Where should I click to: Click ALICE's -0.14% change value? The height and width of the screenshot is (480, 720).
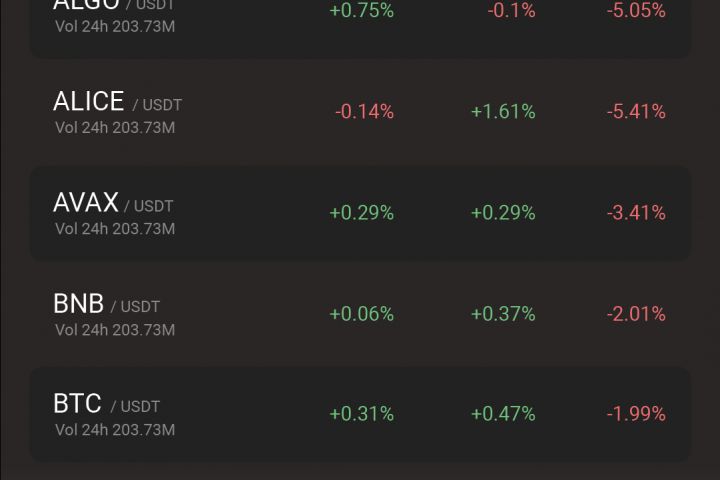point(364,112)
